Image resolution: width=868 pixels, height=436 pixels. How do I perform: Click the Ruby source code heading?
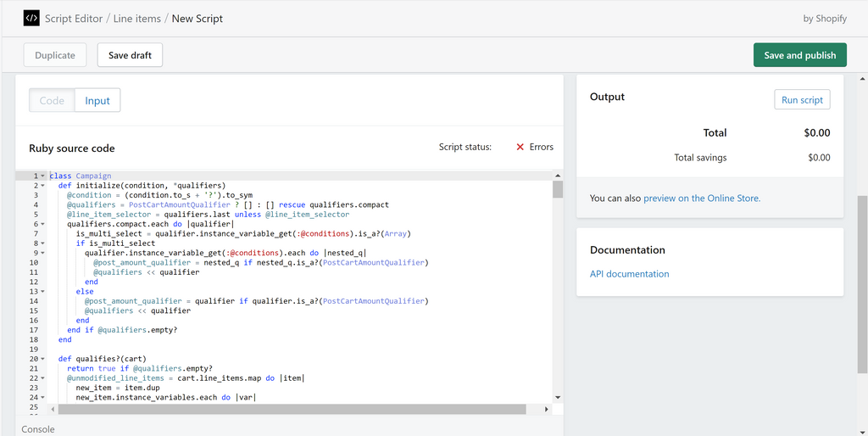[x=71, y=148]
